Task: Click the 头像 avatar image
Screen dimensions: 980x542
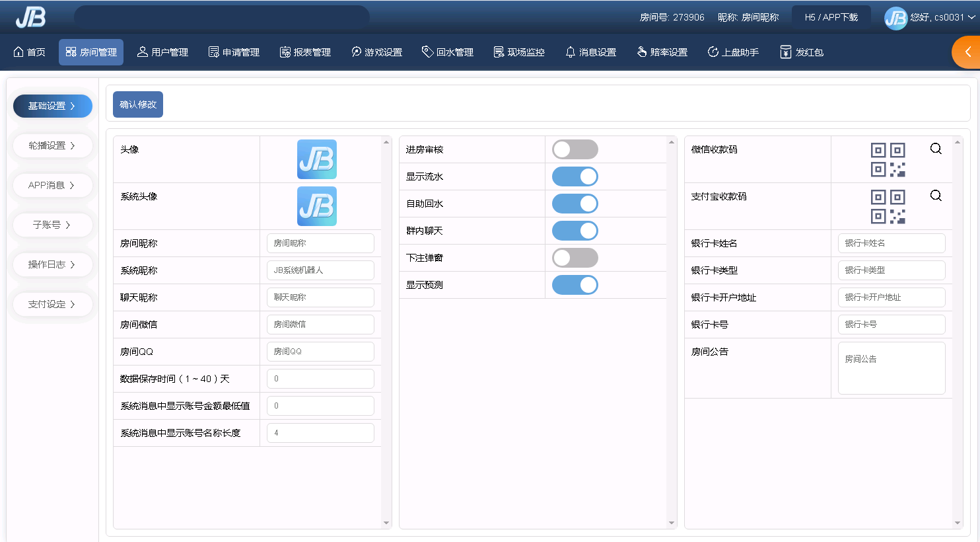Action: 317,159
